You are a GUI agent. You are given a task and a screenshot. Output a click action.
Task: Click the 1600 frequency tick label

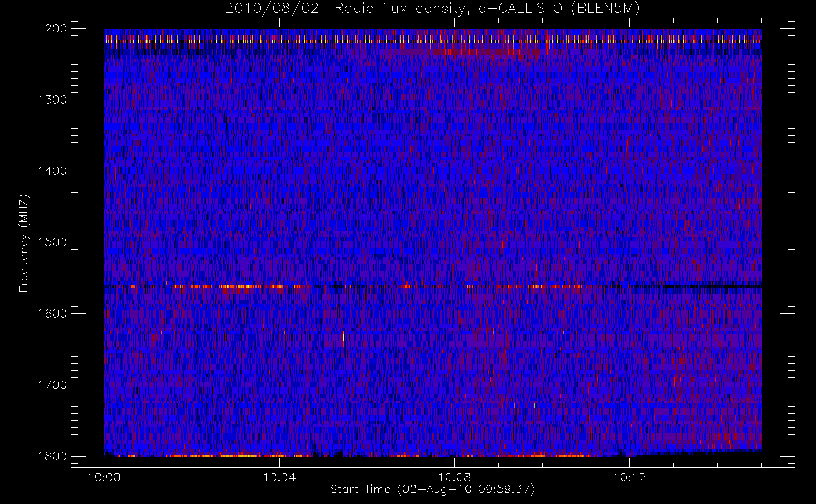[x=52, y=313]
